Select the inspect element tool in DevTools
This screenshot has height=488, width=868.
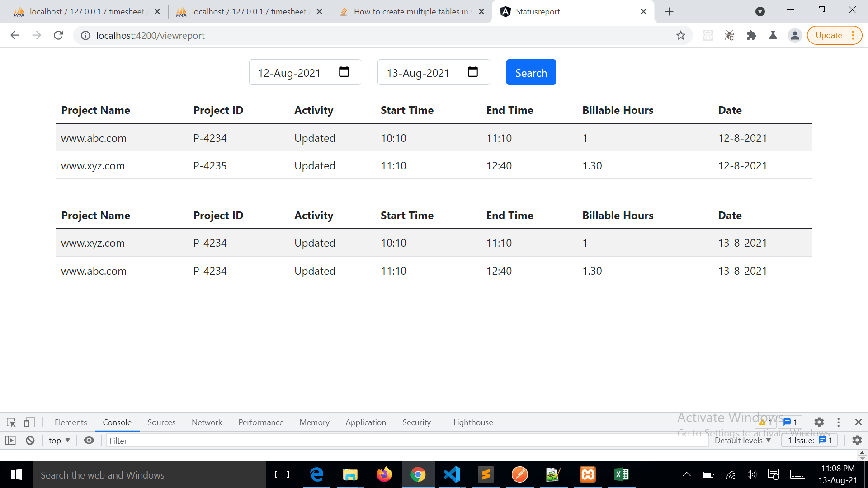coord(11,422)
